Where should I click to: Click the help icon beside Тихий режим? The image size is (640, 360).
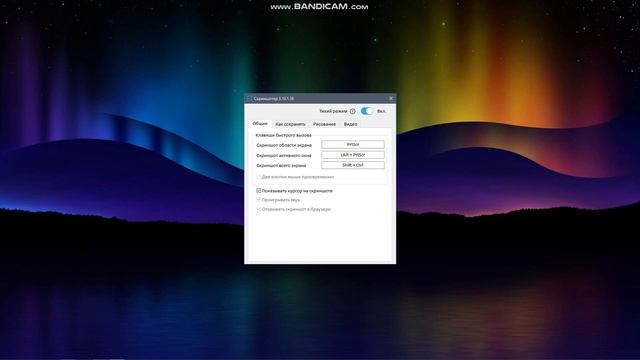[353, 111]
